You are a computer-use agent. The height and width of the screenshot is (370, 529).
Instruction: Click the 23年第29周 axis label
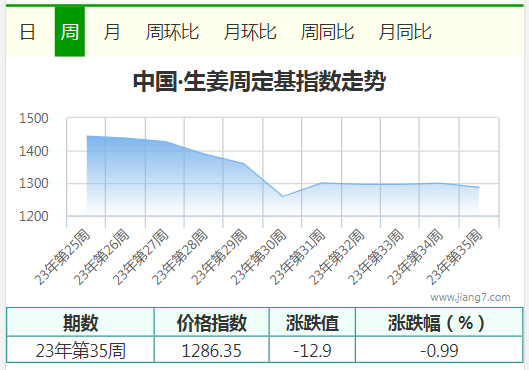pyautogui.click(x=219, y=257)
